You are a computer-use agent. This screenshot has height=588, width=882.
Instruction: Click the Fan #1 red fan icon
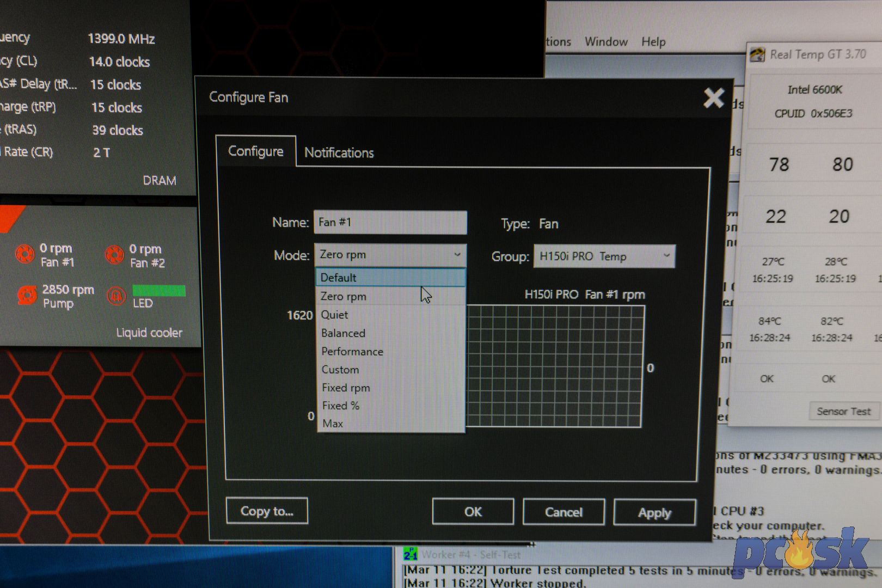(25, 254)
